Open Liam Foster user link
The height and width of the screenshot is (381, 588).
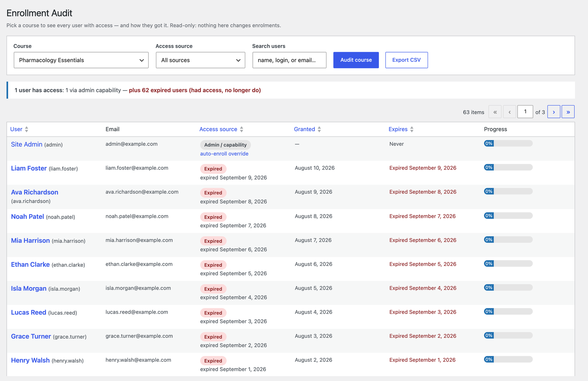pyautogui.click(x=29, y=169)
